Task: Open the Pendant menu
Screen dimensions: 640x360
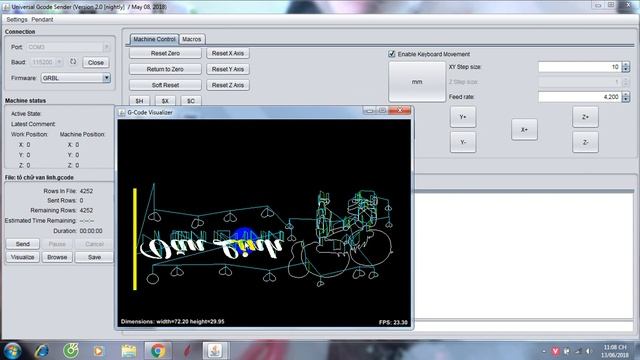Action: 42,20
